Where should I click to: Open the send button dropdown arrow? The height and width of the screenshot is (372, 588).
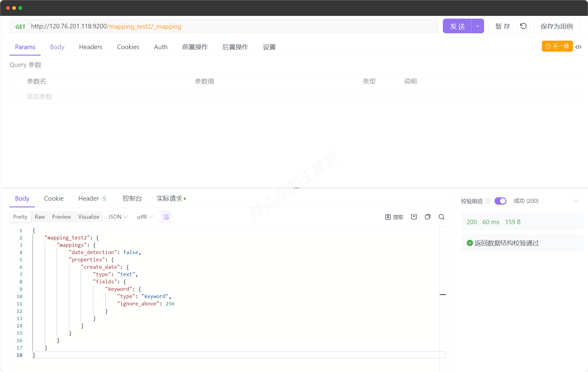478,26
